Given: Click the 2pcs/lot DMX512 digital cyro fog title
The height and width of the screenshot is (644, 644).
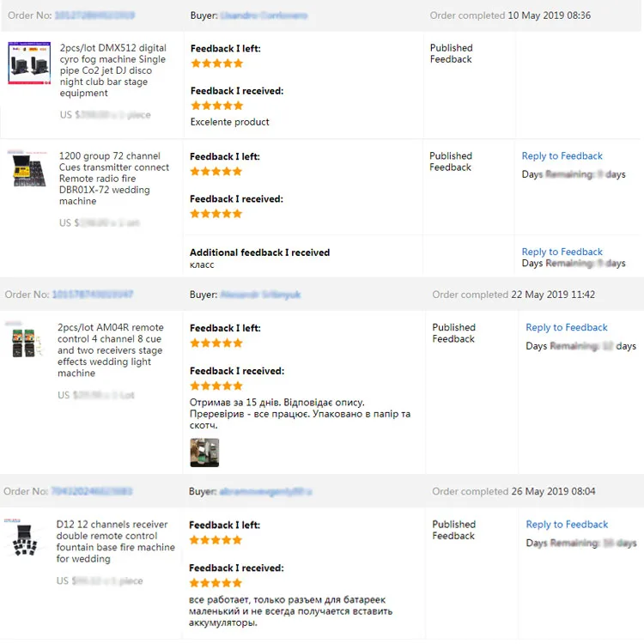Looking at the screenshot, I should pyautogui.click(x=113, y=70).
